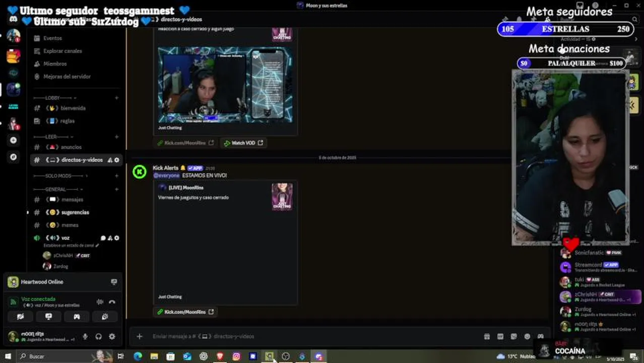Open the voz channel text chat icon
The width and height of the screenshot is (644, 363).
(103, 238)
